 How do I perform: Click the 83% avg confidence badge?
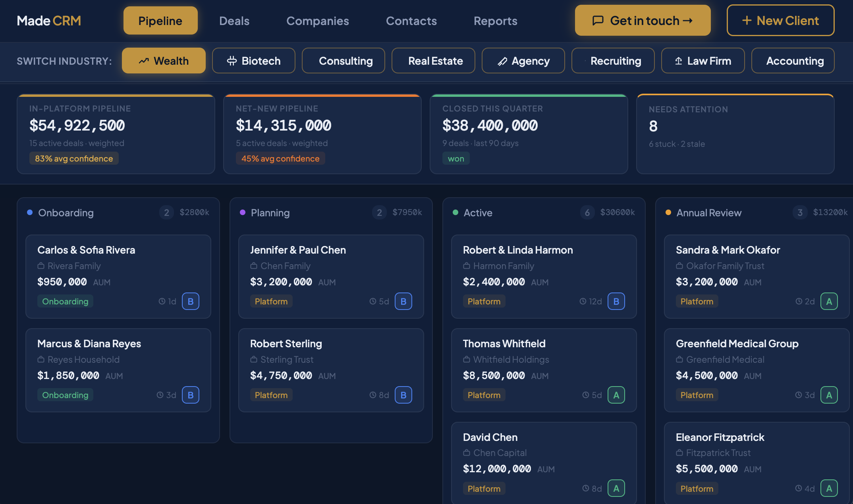click(x=74, y=158)
